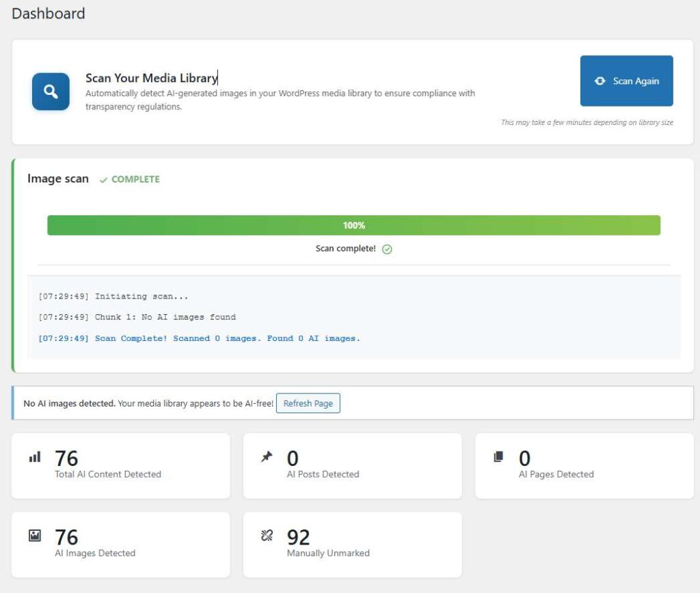Click the bar chart icon for Total AI Content
Screen dimensions: 700x593
[35, 457]
